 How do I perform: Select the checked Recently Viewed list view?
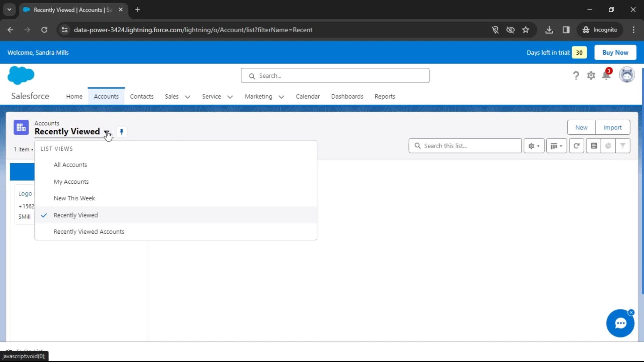[x=176, y=215]
